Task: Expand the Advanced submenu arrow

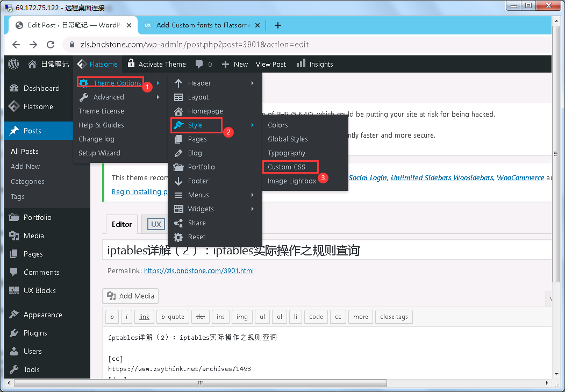Action: point(158,97)
